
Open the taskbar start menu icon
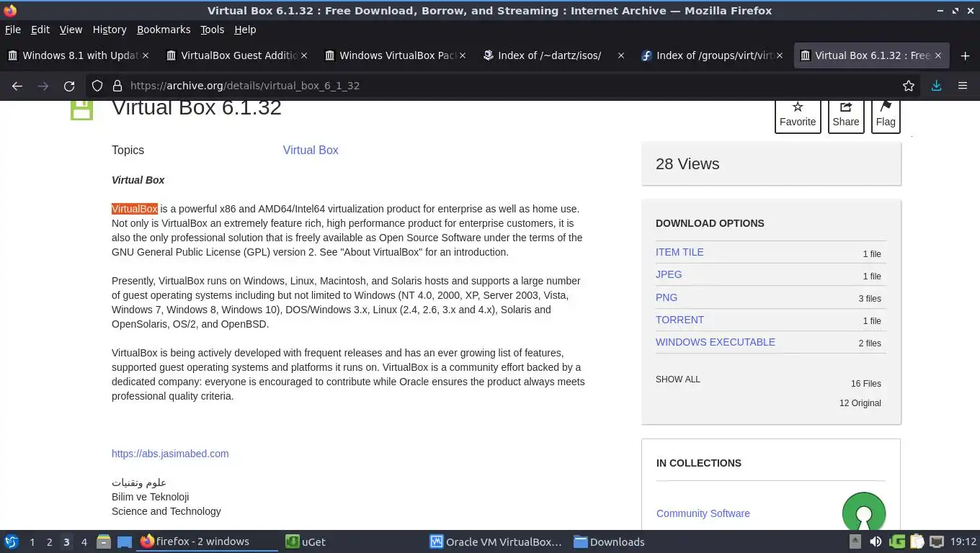tap(12, 541)
